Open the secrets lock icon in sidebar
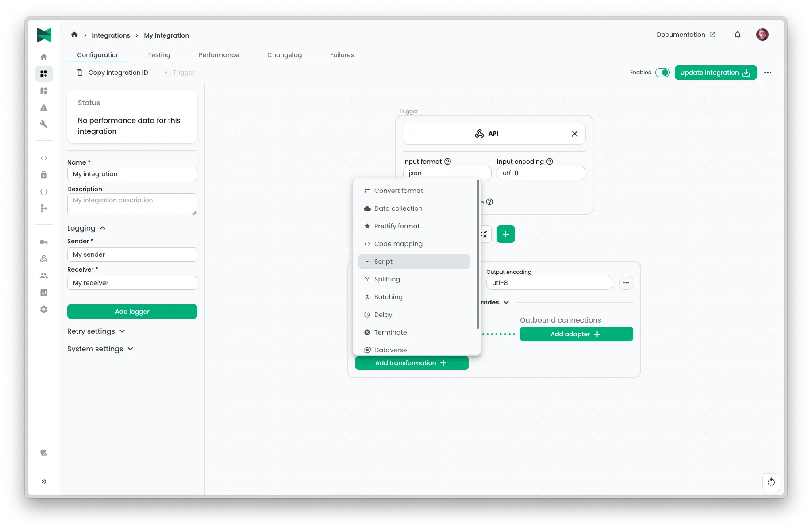812x531 pixels. tap(44, 175)
